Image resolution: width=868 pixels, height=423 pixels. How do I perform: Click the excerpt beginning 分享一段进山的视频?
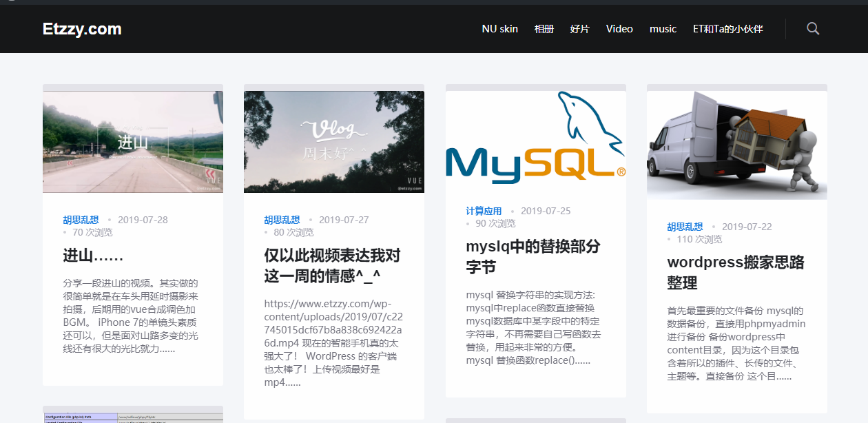(x=131, y=316)
